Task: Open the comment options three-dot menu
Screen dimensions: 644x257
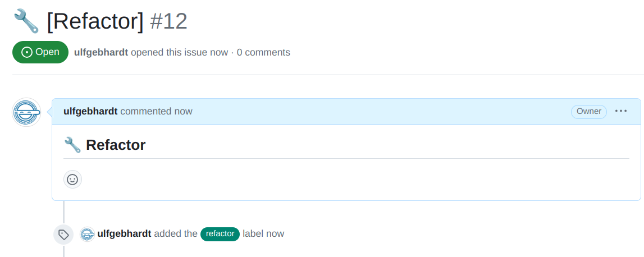Action: coord(621,111)
